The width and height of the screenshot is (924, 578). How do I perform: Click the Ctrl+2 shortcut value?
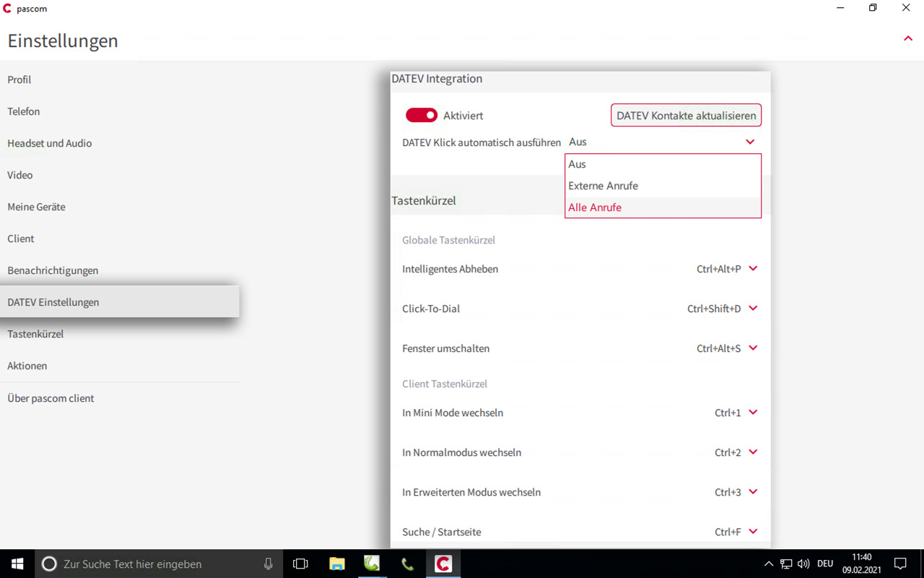click(728, 452)
